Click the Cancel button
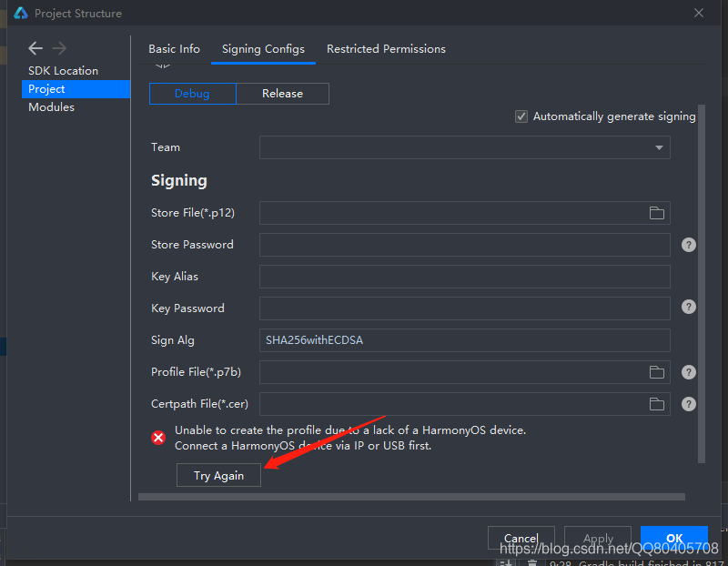Viewport: 728px width, 566px height. [x=521, y=538]
